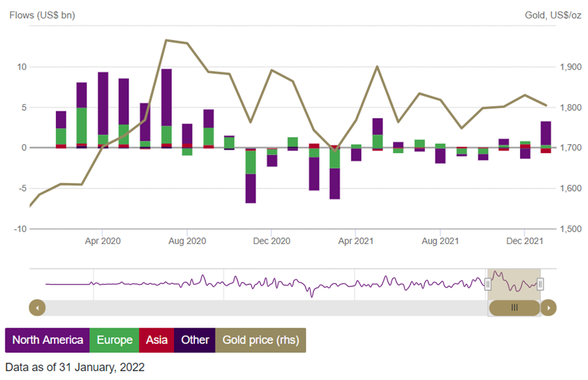Select the rightmost bar's purple North America segment

click(x=546, y=133)
